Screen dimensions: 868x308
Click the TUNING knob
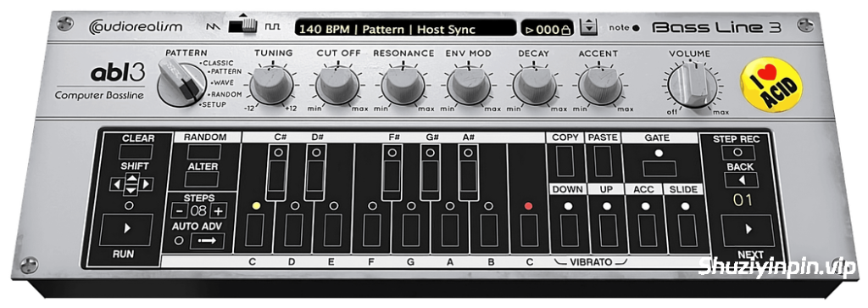point(271,85)
